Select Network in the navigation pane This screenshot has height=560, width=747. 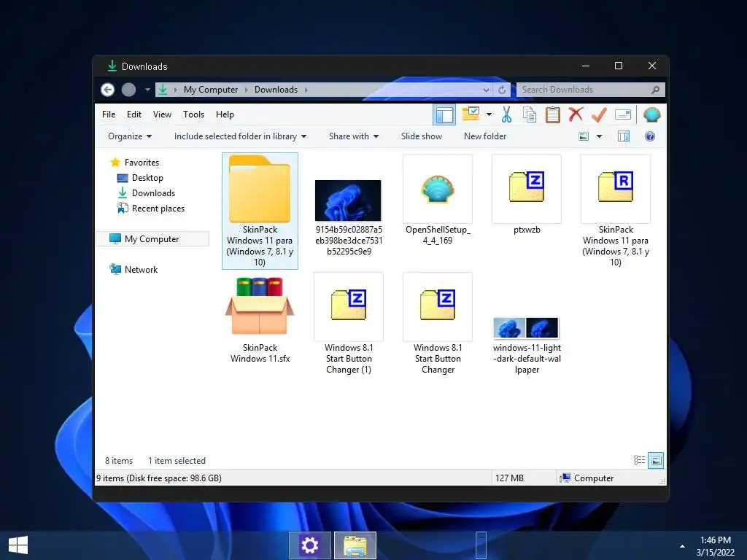(133, 270)
